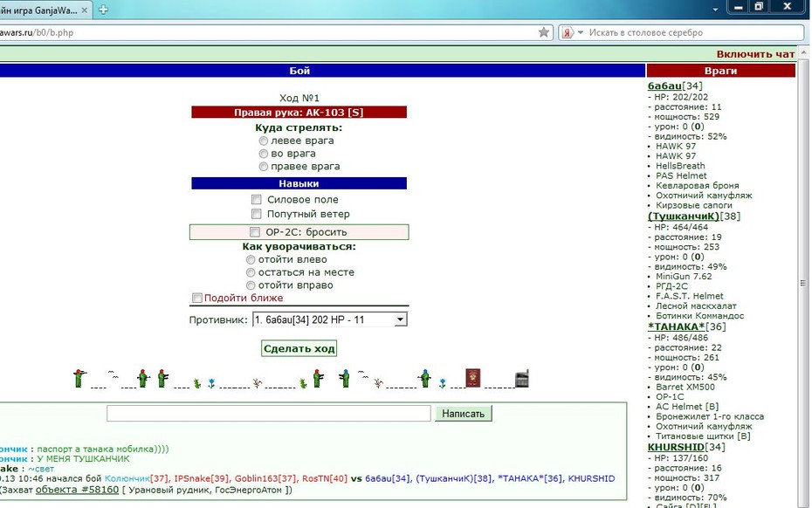Viewport: 812px width, 508px height.
Task: Select 'отойти вправо' dodge option
Action: (x=251, y=285)
